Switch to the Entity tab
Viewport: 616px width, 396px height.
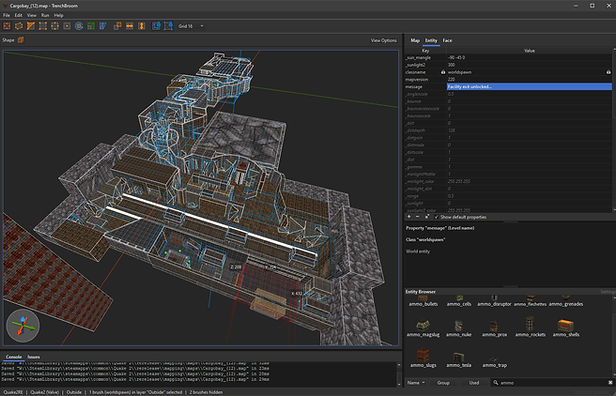click(x=431, y=40)
